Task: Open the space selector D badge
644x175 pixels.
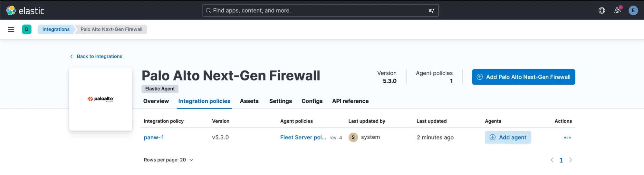Action: coord(27,29)
